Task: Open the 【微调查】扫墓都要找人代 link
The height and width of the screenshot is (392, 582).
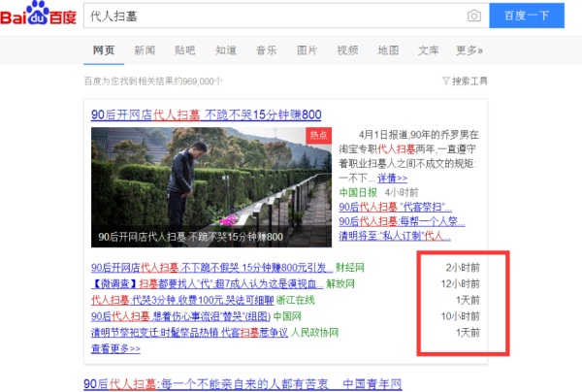Action: tap(208, 284)
